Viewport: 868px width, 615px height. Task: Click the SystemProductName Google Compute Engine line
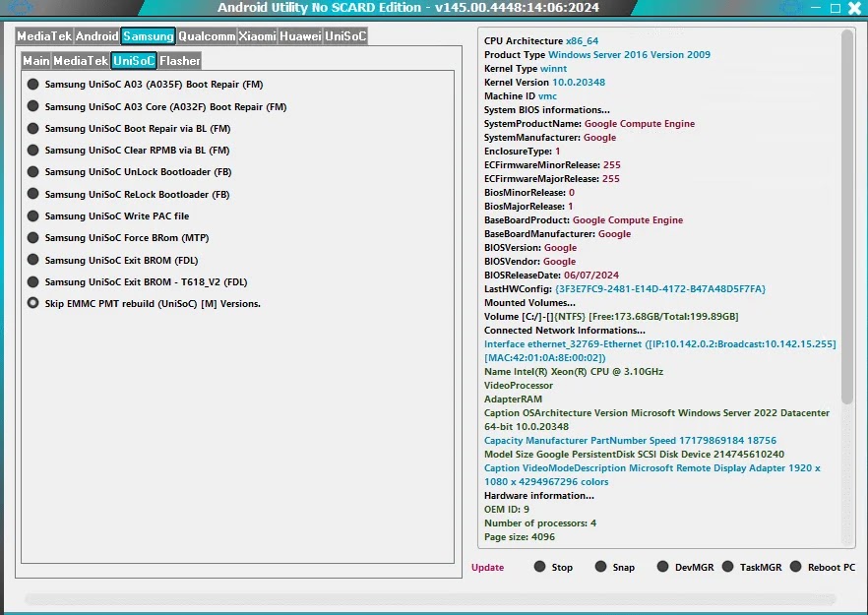coord(589,123)
